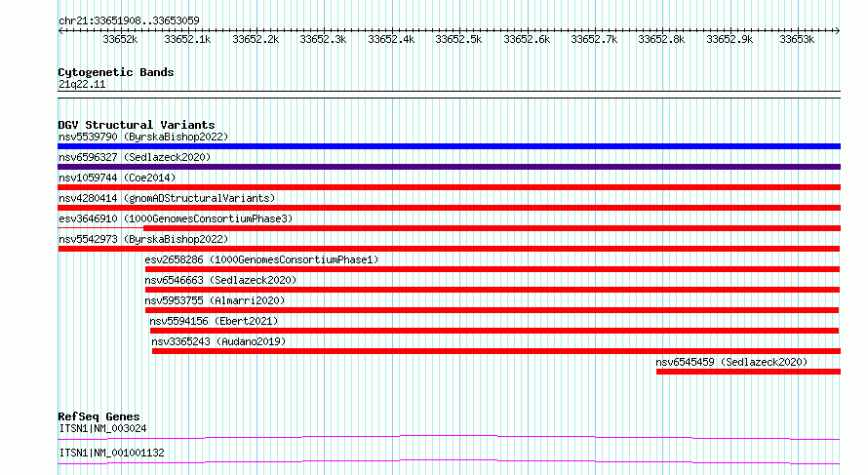This screenshot has width=868, height=475.
Task: Click the 33652.7k ruler tick label
Action: pyautogui.click(x=594, y=39)
